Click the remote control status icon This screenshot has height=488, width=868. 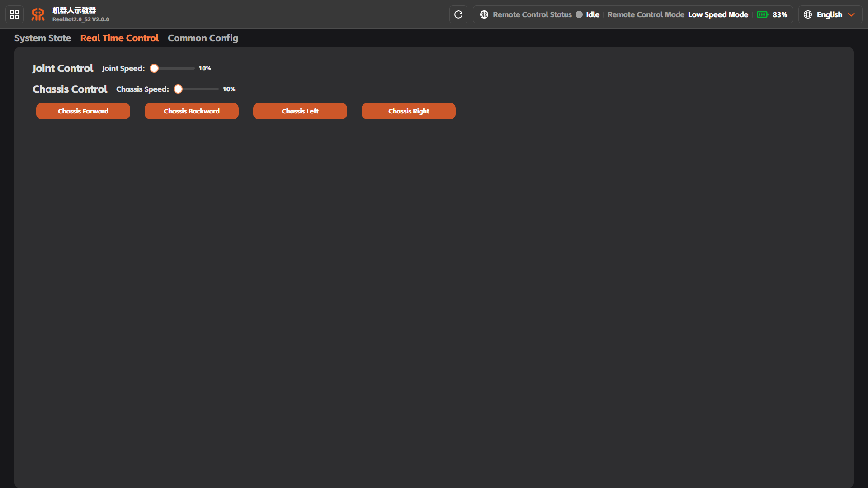[x=484, y=14]
